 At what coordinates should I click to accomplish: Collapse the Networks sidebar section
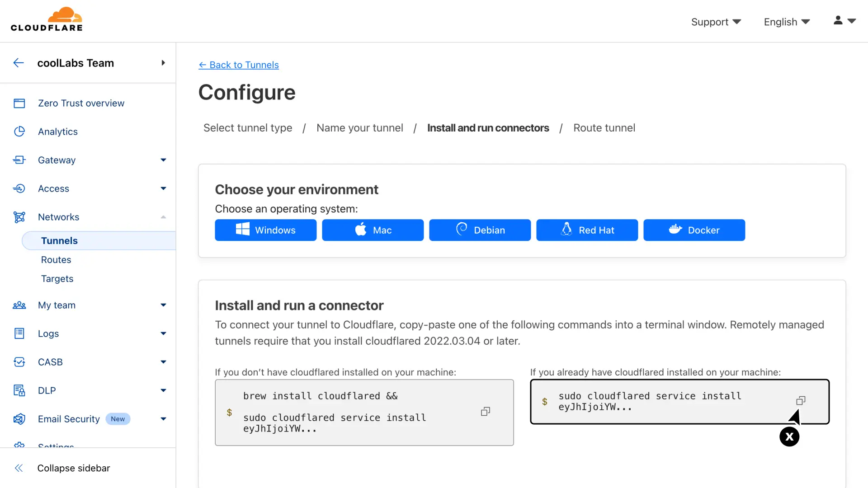click(x=163, y=217)
